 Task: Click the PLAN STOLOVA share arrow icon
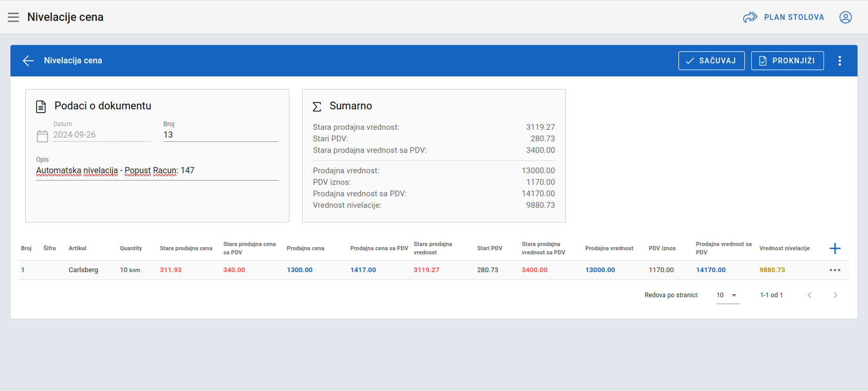click(x=750, y=17)
